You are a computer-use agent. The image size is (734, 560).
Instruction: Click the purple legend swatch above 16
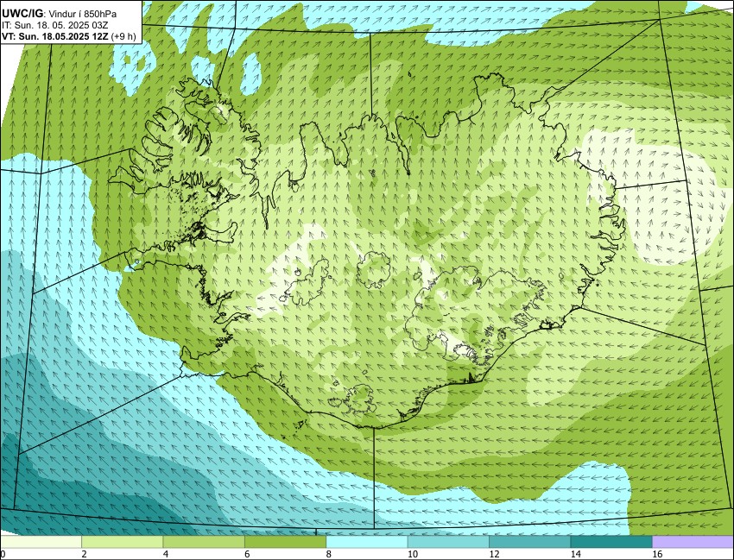point(693,542)
